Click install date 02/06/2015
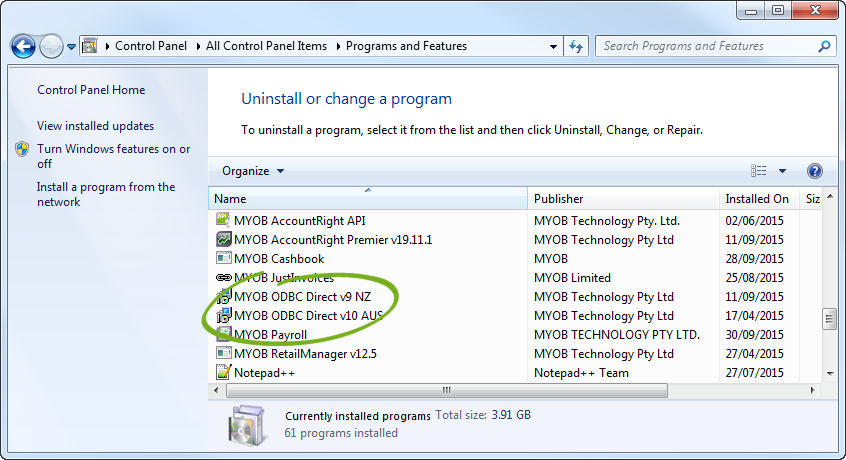 [754, 221]
